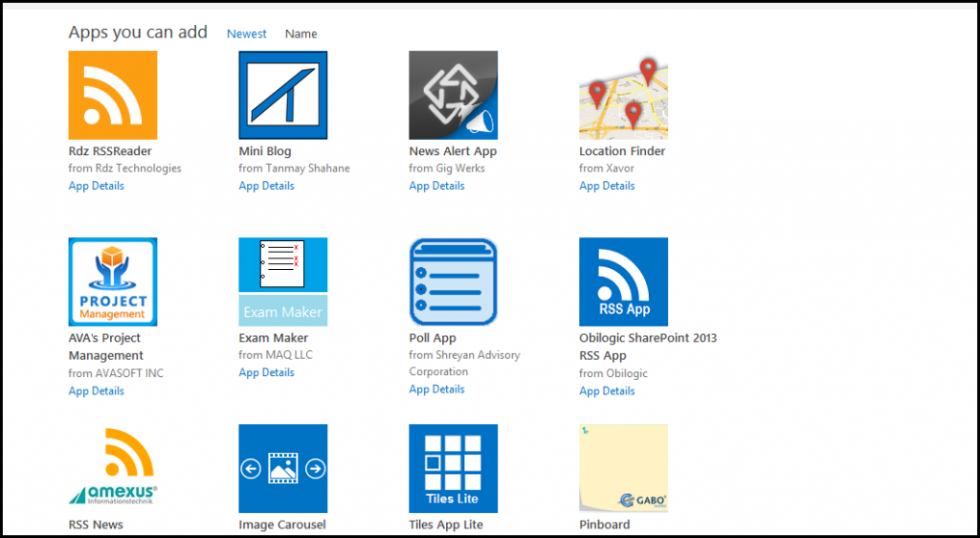
Task: Click 'from Shreyan Advisory Corporation' text
Action: tap(464, 363)
